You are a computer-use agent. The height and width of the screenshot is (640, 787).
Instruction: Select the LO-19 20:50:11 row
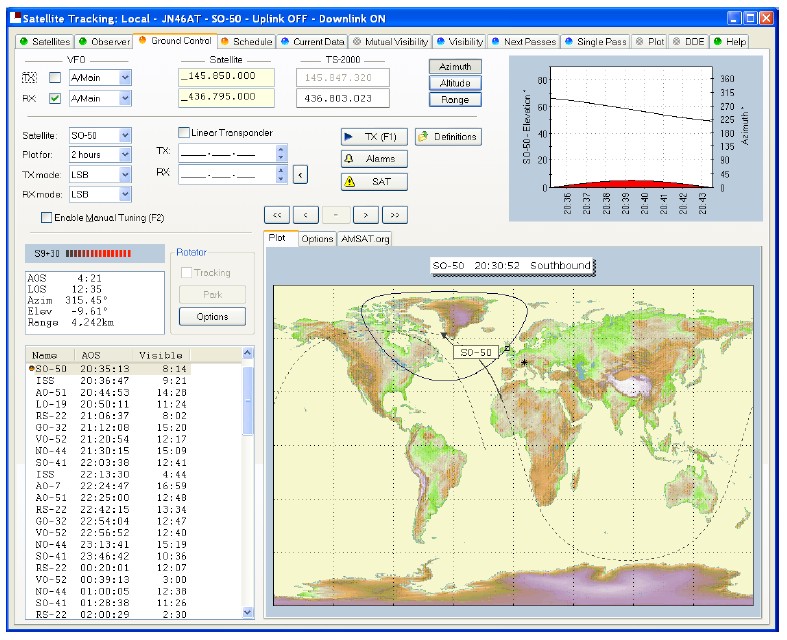point(110,404)
